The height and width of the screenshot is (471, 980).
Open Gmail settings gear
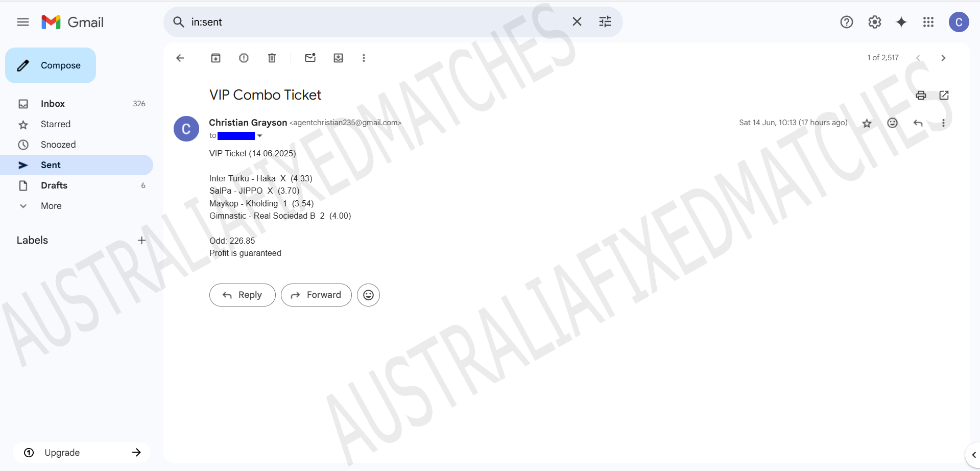click(875, 22)
